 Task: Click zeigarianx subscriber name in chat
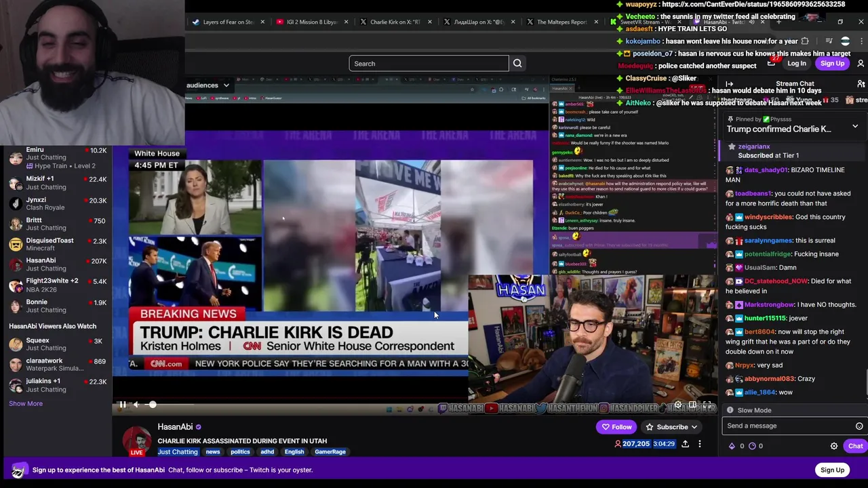pyautogui.click(x=754, y=146)
